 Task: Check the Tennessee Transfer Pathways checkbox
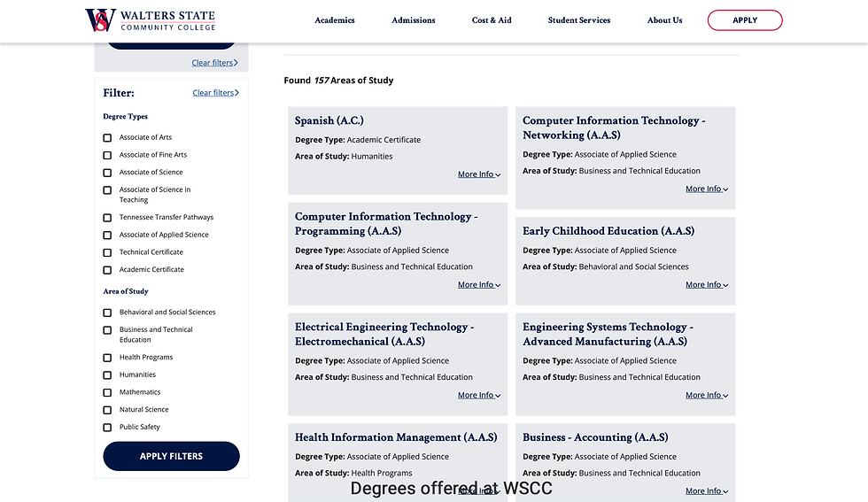(x=107, y=218)
